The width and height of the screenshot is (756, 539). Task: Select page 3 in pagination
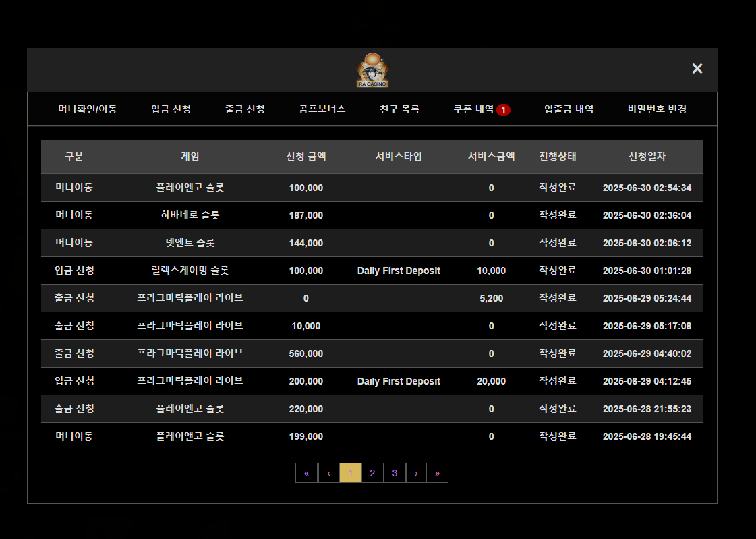pos(395,473)
